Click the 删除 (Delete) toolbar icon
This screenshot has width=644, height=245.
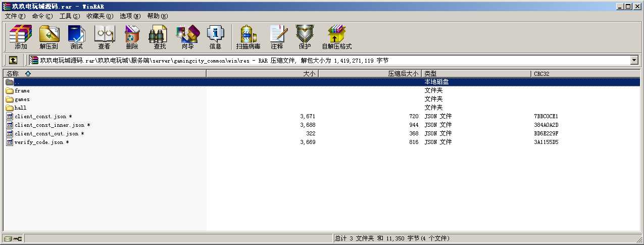pyautogui.click(x=132, y=37)
